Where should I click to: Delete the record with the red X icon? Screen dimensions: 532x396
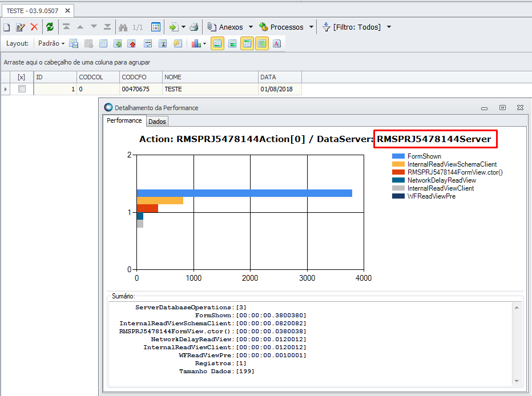click(34, 27)
